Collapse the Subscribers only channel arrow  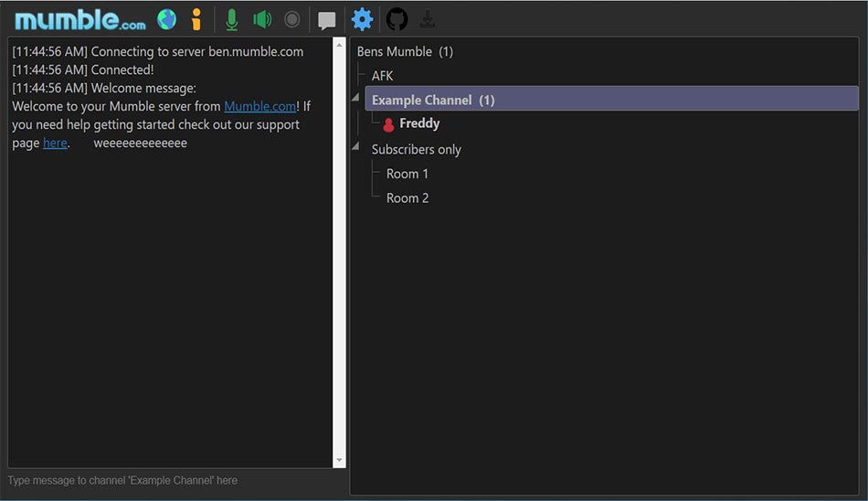(355, 146)
